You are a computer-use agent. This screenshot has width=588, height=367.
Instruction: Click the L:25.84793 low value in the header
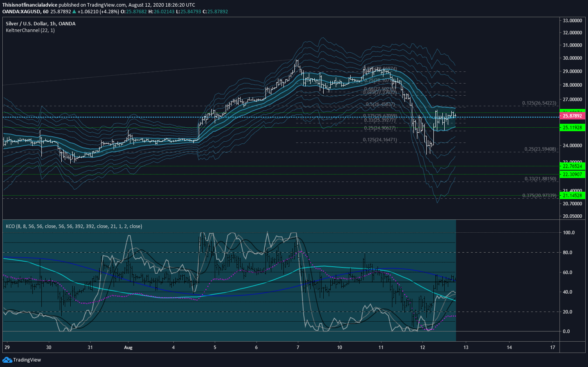coord(189,12)
